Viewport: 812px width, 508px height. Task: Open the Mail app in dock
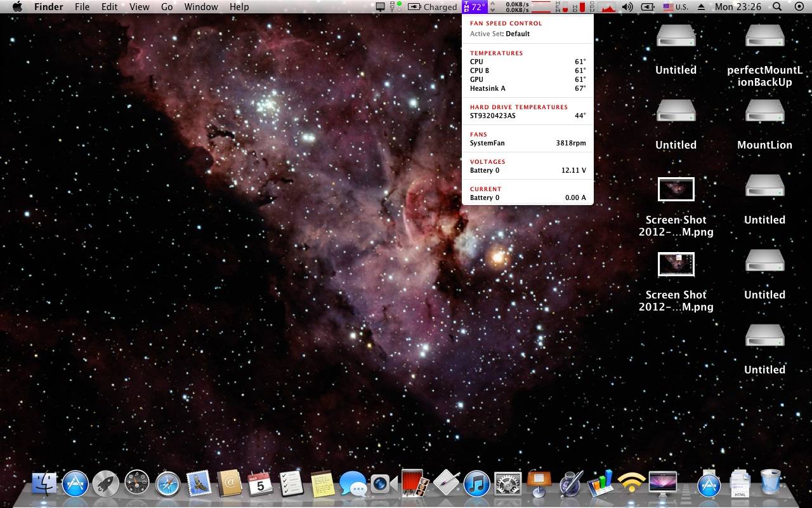(x=199, y=485)
